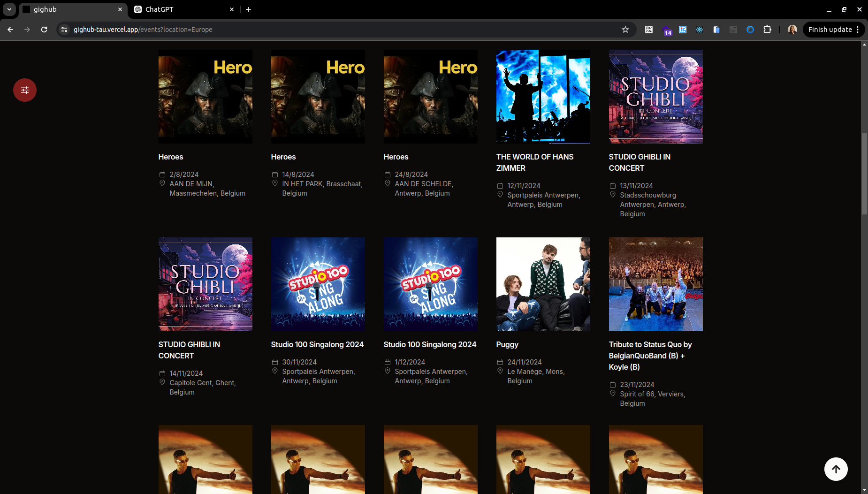Open a new browser tab
This screenshot has width=868, height=494.
point(249,9)
